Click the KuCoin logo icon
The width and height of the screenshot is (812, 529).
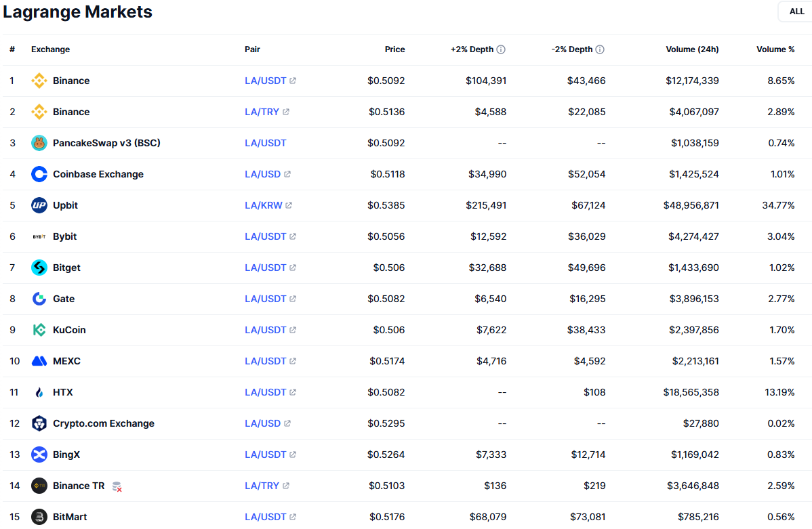39,330
